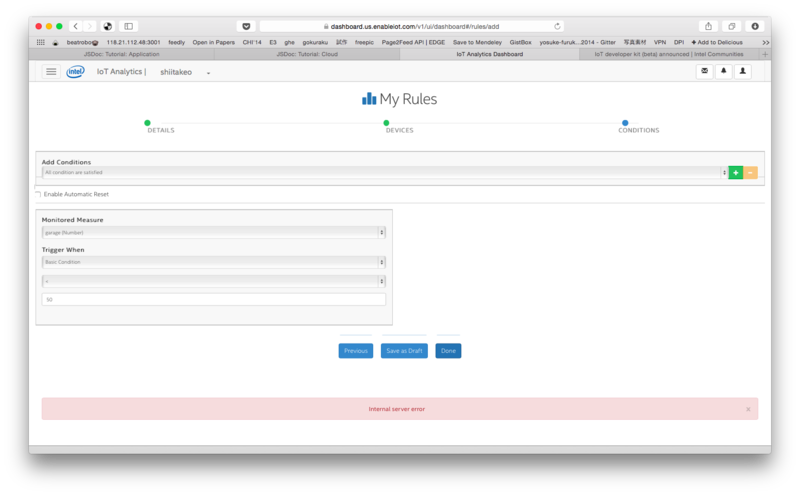This screenshot has width=800, height=495.
Task: Open the Share button in Safari toolbar
Action: 708,26
